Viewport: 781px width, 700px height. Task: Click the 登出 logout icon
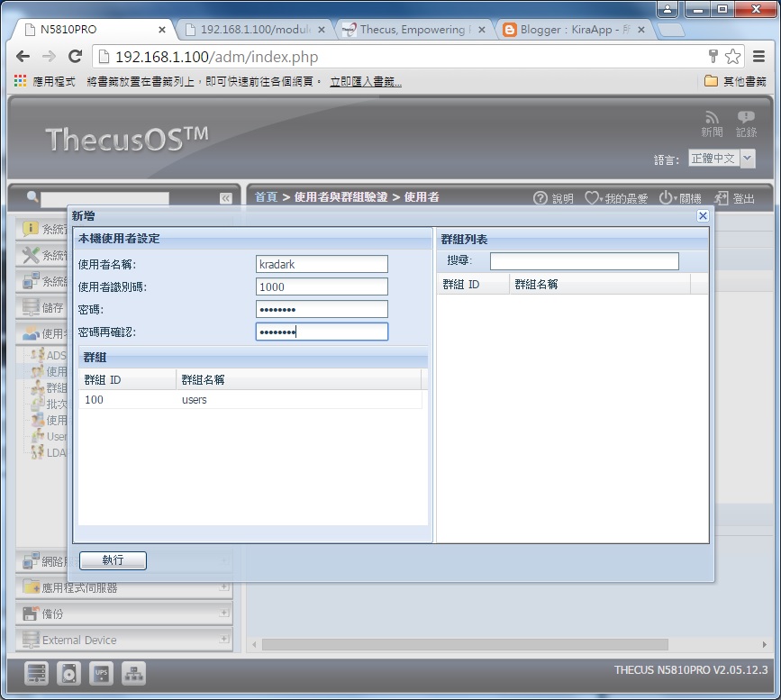click(721, 198)
